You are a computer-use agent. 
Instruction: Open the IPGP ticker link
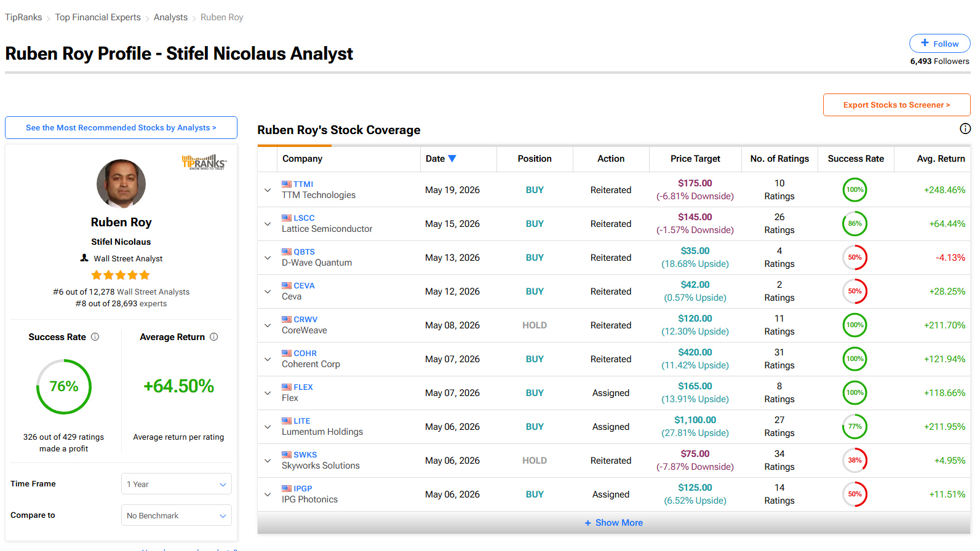[x=303, y=488]
